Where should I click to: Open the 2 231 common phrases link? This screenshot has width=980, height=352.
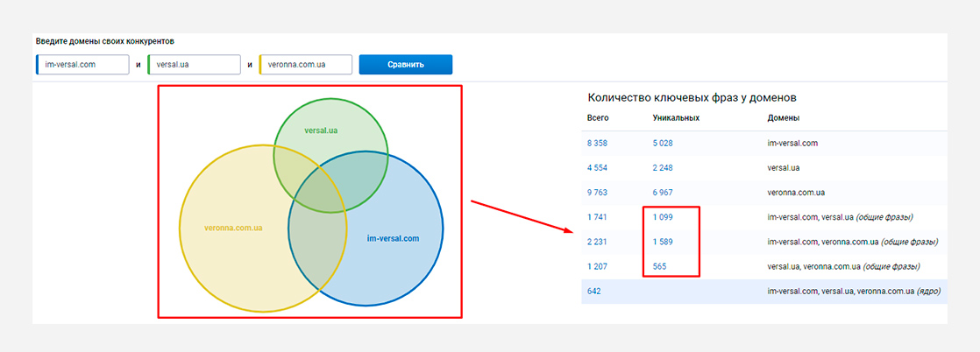point(597,242)
